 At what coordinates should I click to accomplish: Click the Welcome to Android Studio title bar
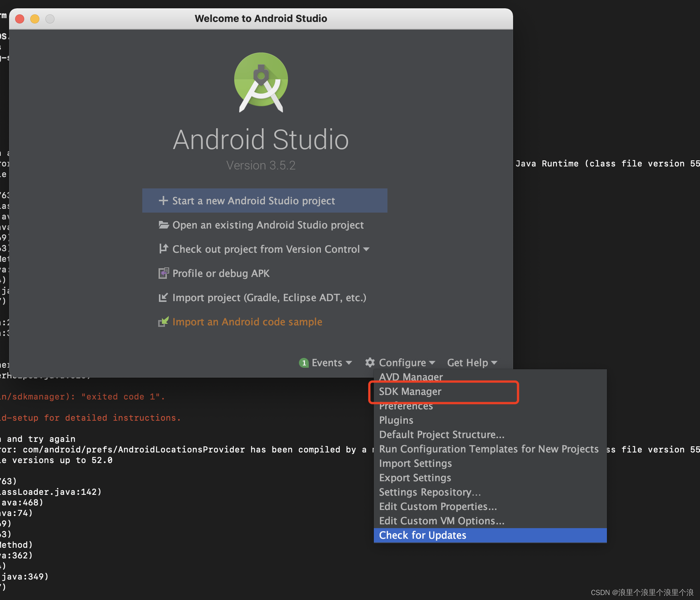coord(261,19)
